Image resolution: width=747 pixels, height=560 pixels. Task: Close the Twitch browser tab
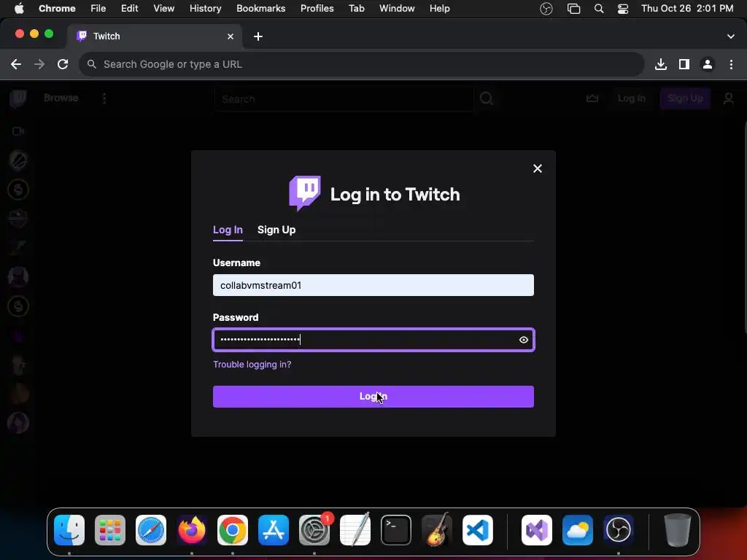[231, 36]
